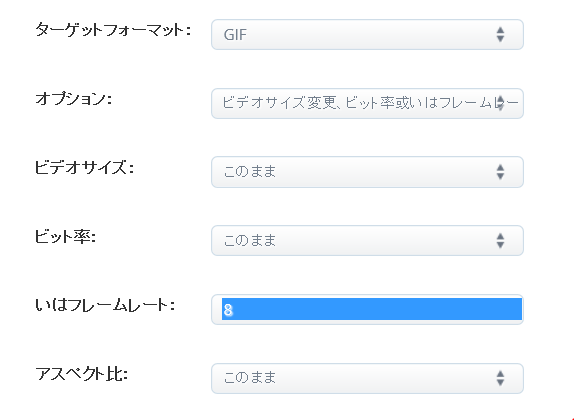
Task: Click the highlighted value 8 in frame rate
Action: pos(228,310)
